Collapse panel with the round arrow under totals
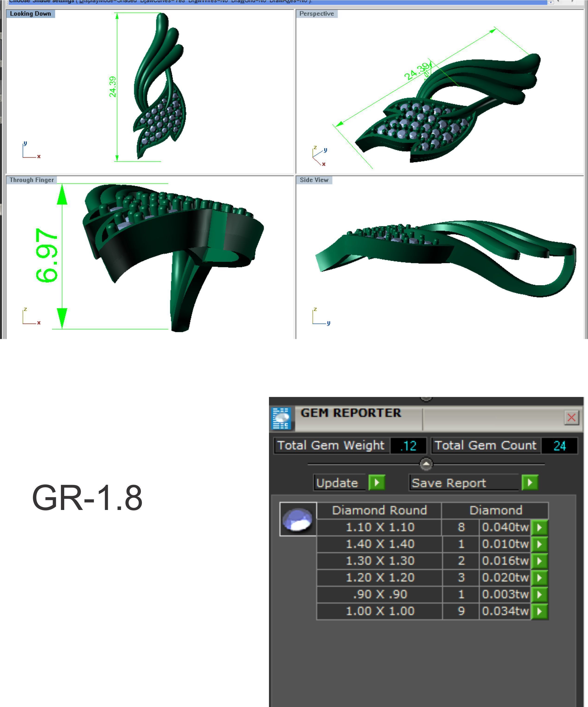Image resolution: width=588 pixels, height=707 pixels. tap(426, 464)
